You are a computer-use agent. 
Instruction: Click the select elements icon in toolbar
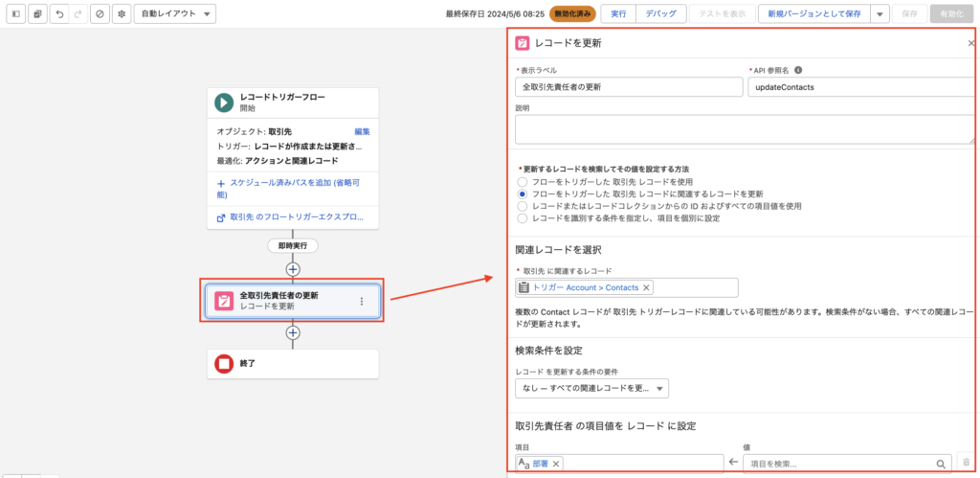(36, 14)
